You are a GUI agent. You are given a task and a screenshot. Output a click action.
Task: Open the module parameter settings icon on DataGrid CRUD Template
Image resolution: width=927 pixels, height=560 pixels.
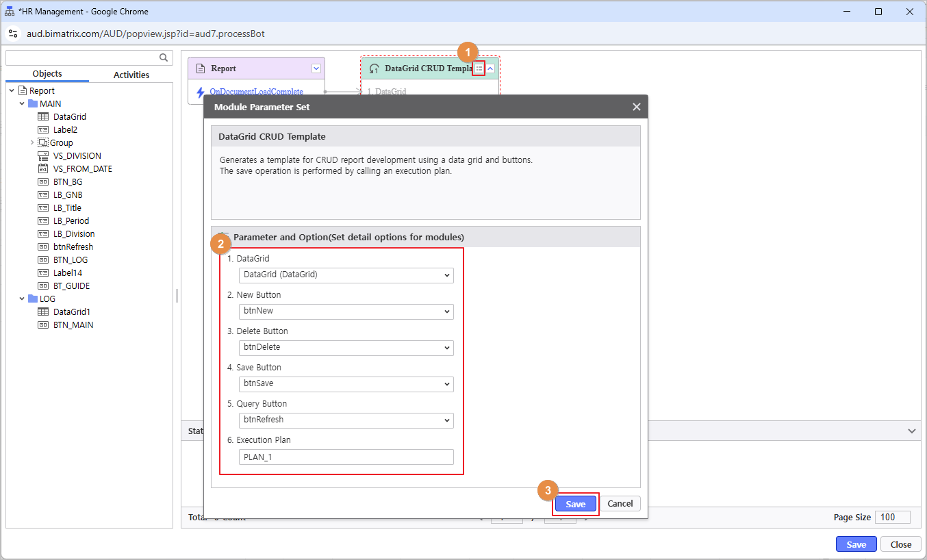pyautogui.click(x=479, y=68)
